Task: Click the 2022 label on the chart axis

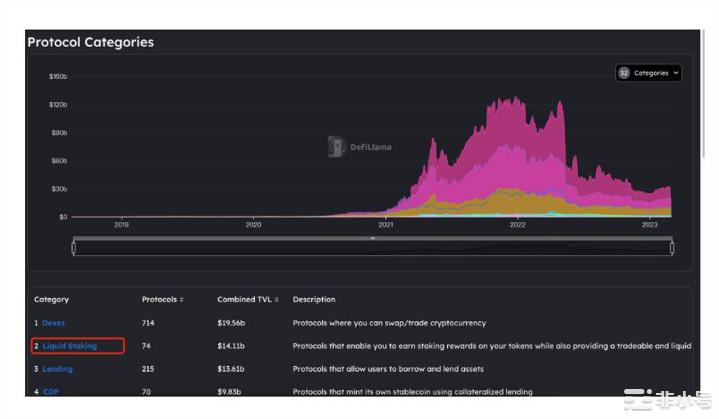Action: (517, 225)
